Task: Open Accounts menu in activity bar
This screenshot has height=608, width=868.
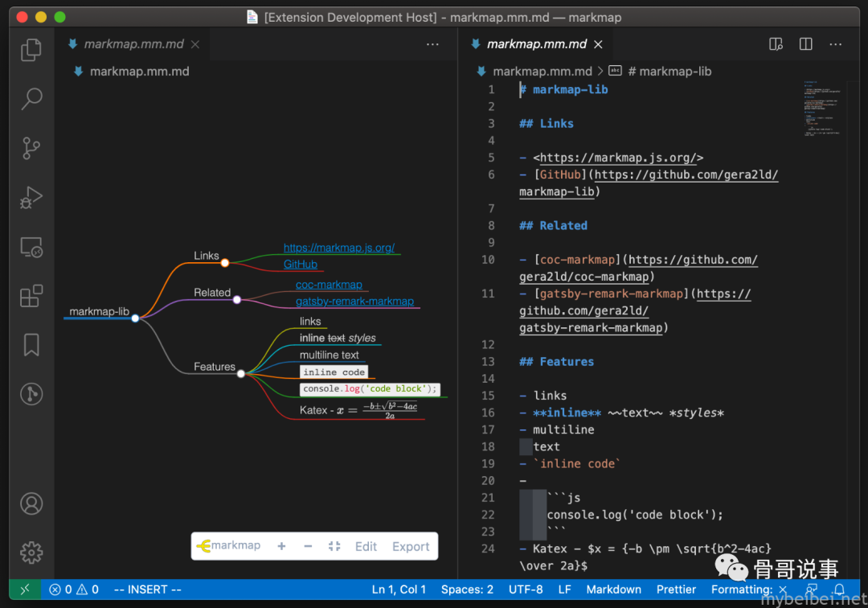Action: click(x=31, y=504)
